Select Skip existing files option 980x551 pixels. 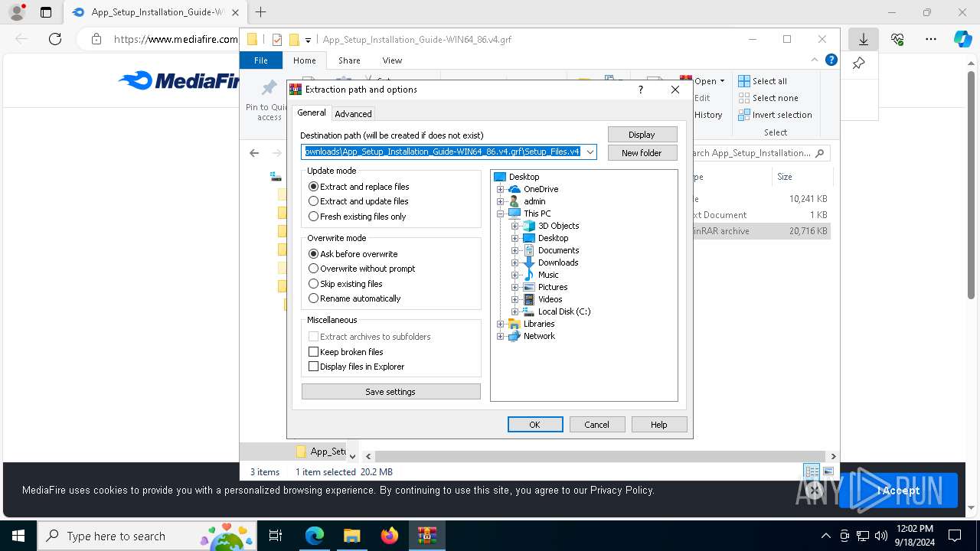point(345,284)
